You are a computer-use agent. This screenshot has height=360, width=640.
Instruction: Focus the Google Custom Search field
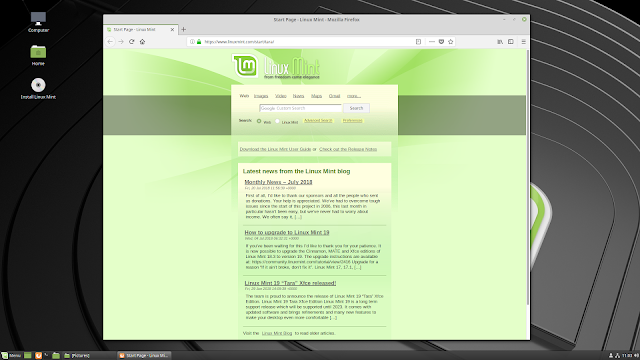[300, 108]
